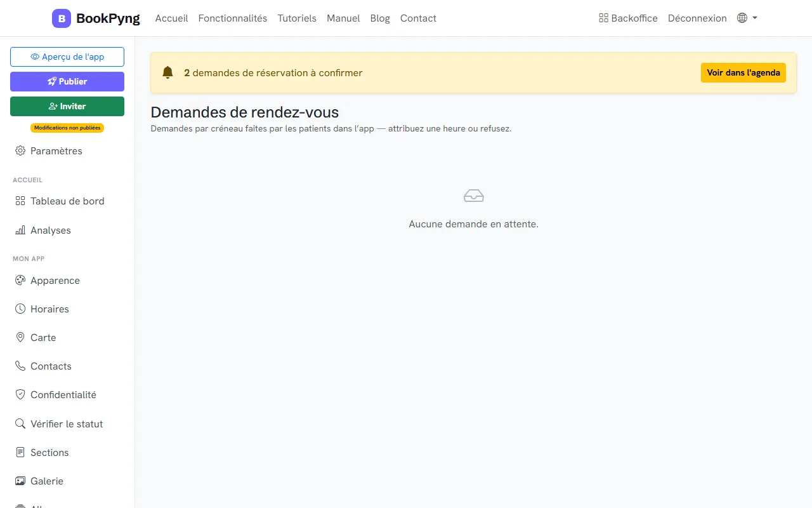Go to Tableau de bord label
The image size is (812, 508).
point(67,201)
